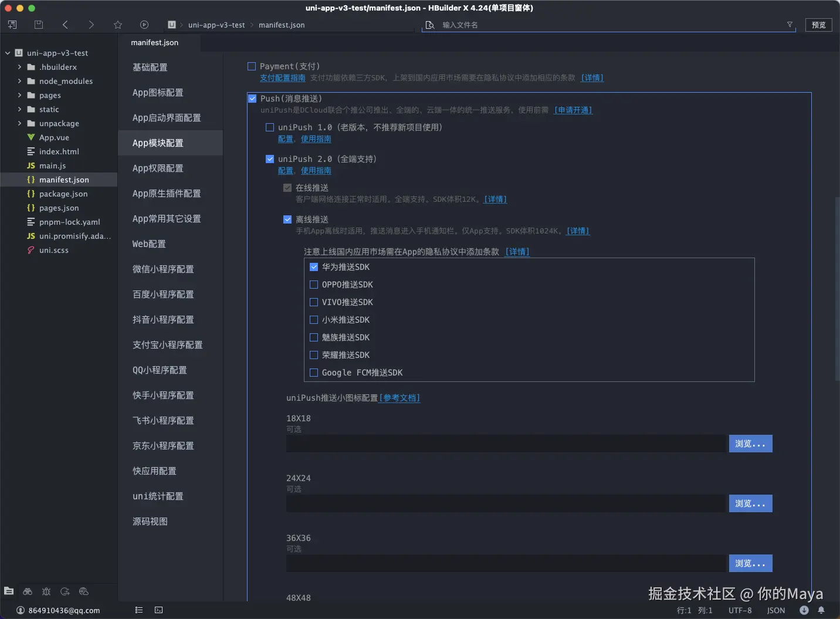
Task: Go forward with the right arrow icon
Action: (91, 25)
